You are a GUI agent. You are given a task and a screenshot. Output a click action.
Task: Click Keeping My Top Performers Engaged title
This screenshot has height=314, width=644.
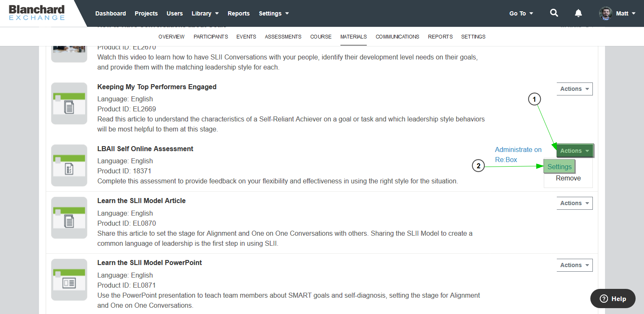coord(157,87)
